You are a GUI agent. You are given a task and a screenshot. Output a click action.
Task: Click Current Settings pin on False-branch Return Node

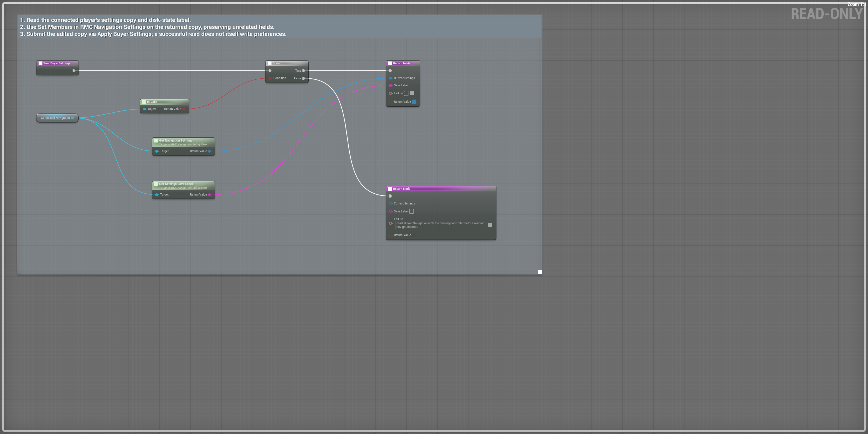[x=391, y=203]
